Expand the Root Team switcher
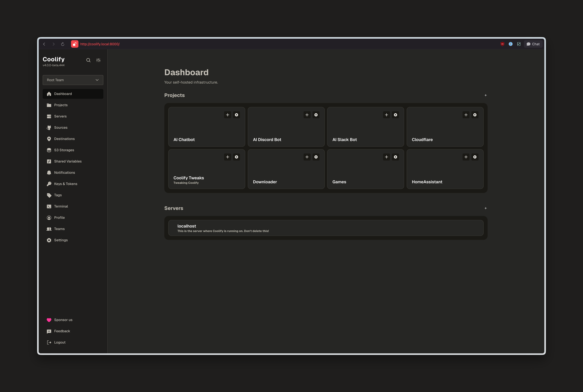This screenshot has height=392, width=583. pos(73,80)
